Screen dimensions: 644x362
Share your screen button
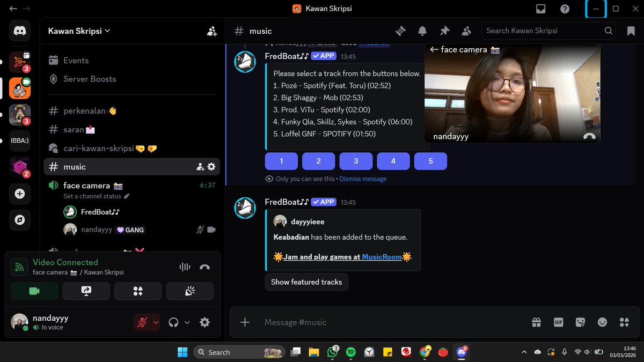(86, 291)
